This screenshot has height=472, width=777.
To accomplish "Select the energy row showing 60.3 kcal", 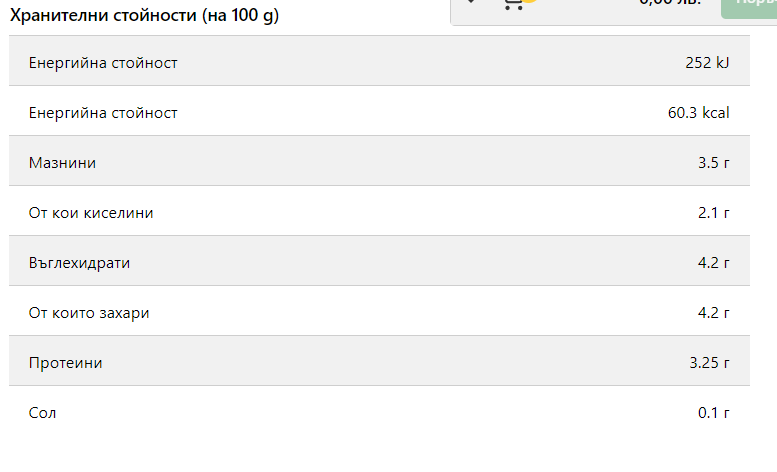I will coord(379,113).
